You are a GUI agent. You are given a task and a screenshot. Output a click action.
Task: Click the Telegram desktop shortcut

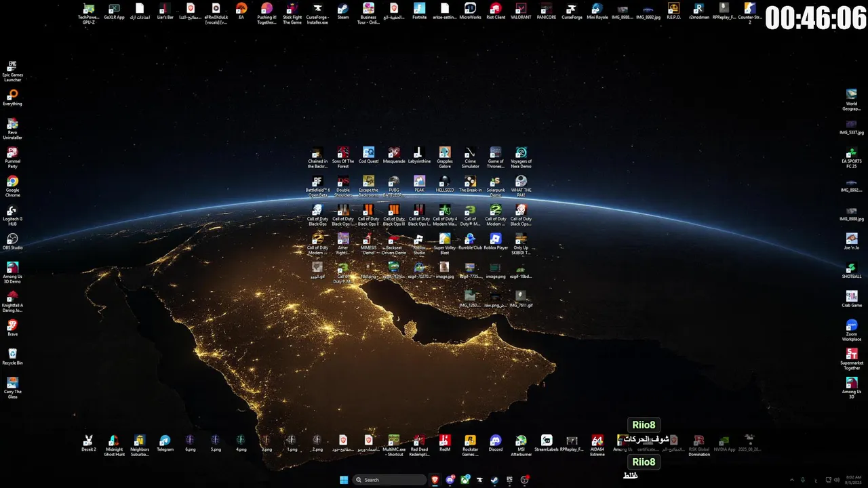tap(165, 443)
